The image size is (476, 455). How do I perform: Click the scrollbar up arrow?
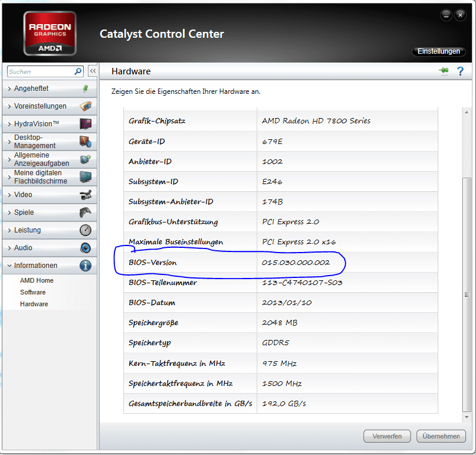pos(467,112)
